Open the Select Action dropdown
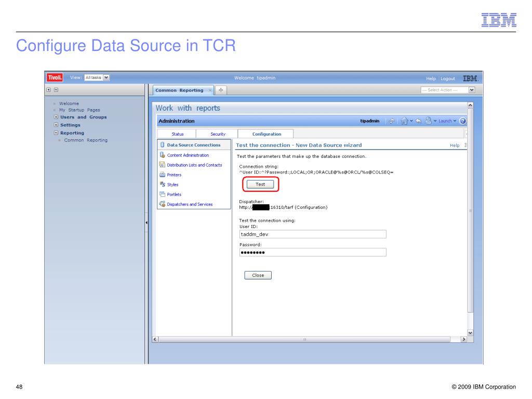Image resolution: width=532 pixels, height=399 pixels. coord(447,90)
